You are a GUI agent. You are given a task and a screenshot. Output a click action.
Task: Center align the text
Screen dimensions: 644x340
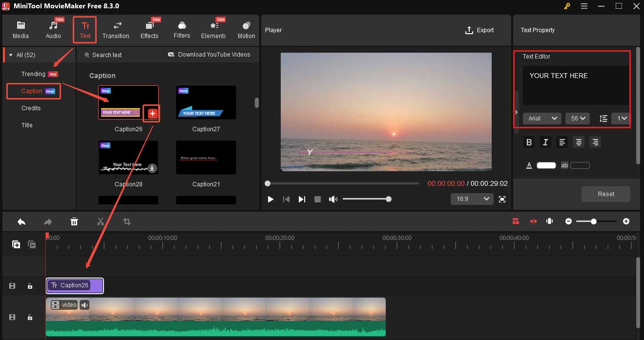point(579,142)
